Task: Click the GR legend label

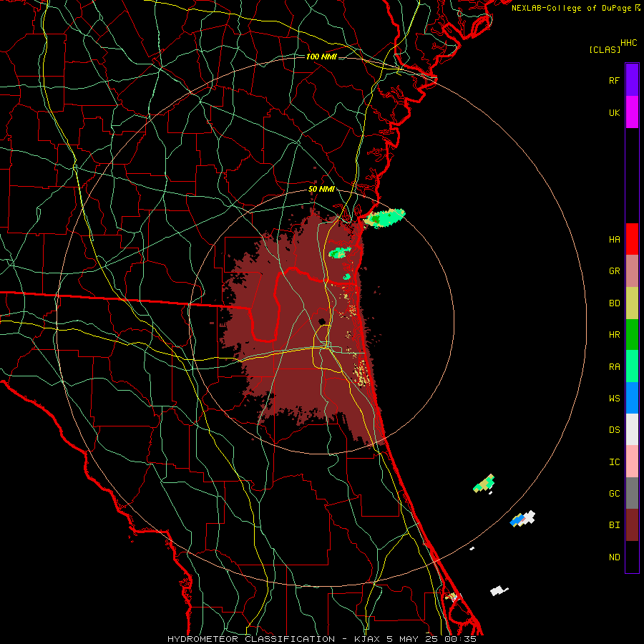Action: [x=614, y=271]
